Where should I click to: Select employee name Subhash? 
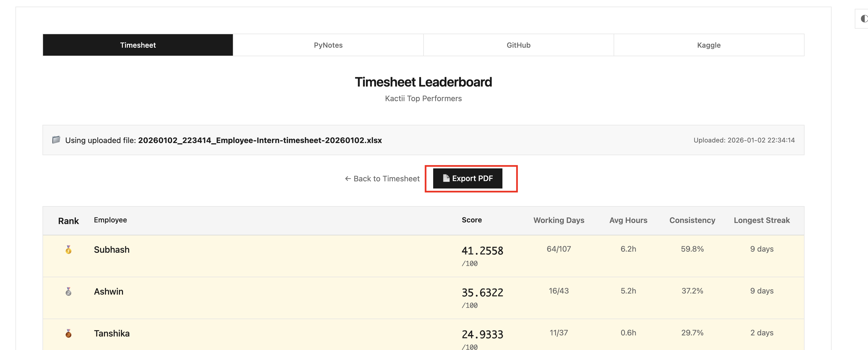click(111, 250)
